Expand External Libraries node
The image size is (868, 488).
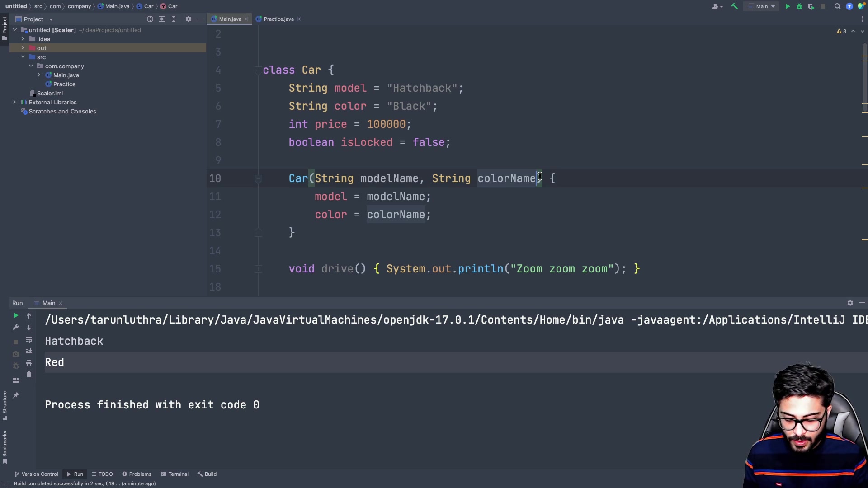[14, 102]
